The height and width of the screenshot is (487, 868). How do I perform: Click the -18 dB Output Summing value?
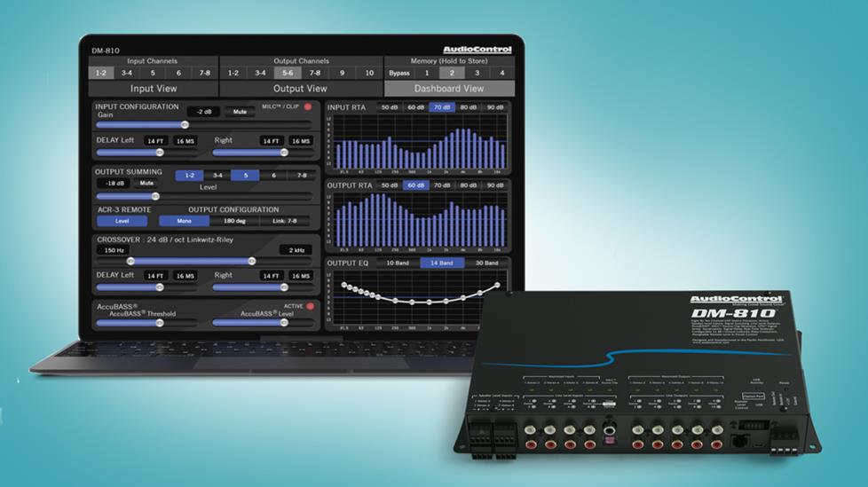(x=114, y=183)
